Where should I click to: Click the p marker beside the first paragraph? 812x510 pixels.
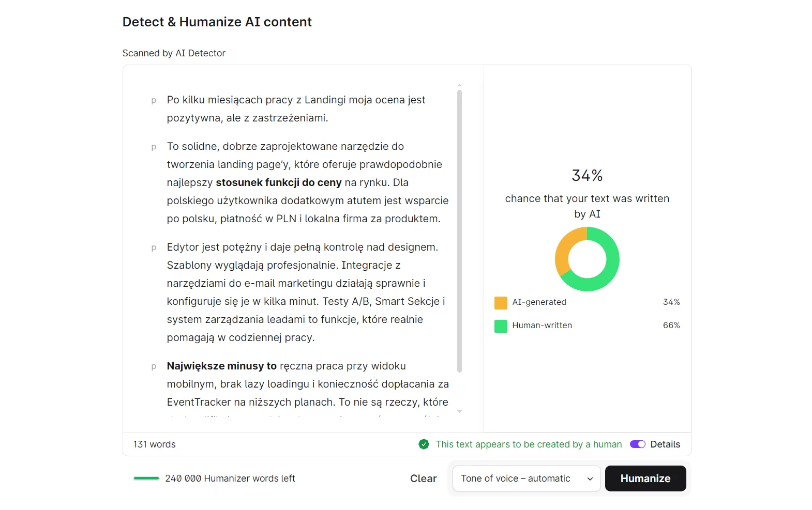point(154,100)
